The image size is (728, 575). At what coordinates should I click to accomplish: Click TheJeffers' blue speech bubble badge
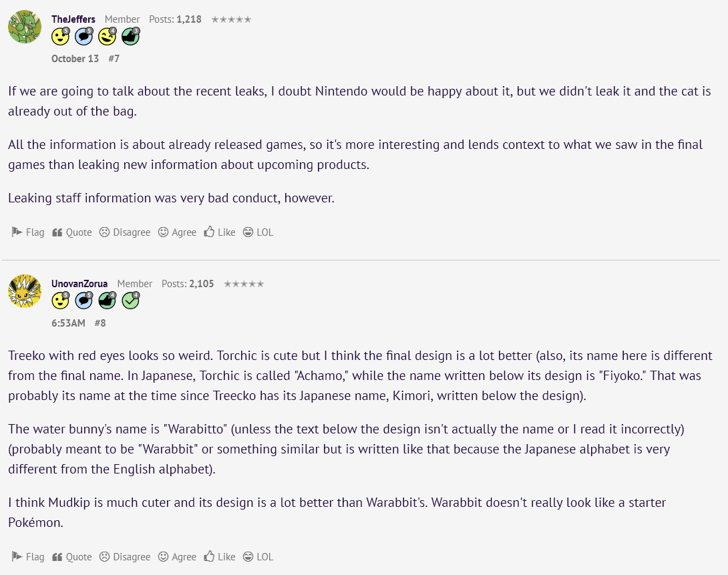coord(83,37)
